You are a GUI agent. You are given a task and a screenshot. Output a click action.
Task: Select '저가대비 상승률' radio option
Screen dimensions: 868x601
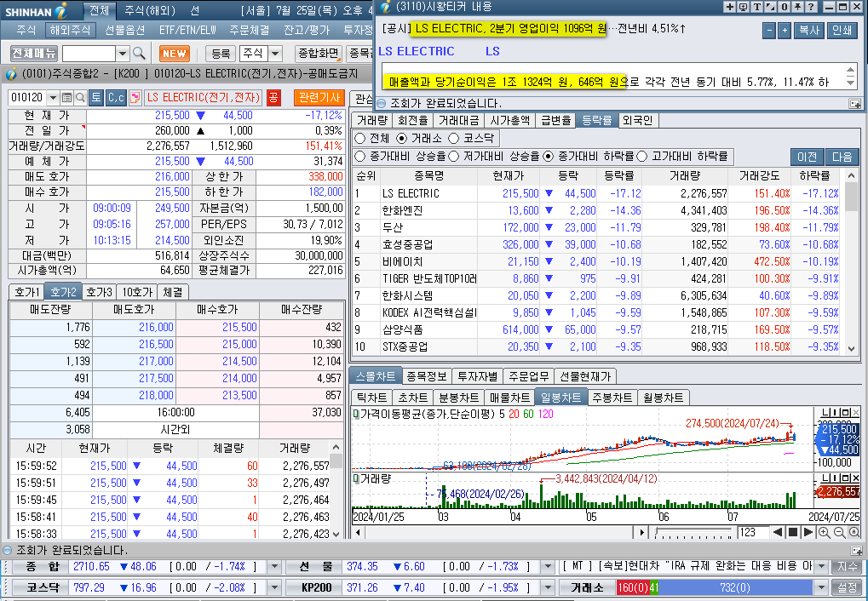point(454,157)
